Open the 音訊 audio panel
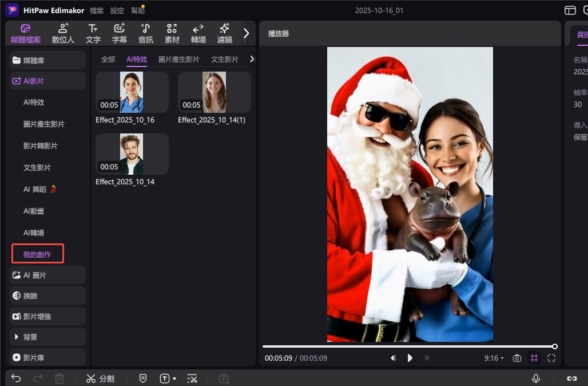Image resolution: width=588 pixels, height=386 pixels. (146, 33)
